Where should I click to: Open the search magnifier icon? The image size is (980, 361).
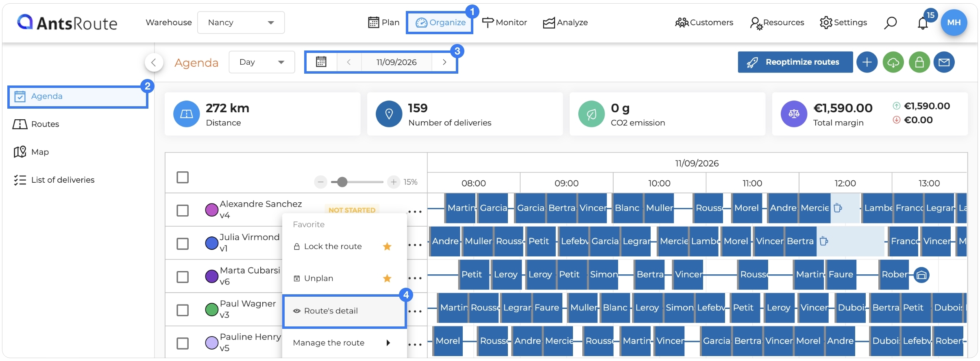coord(890,23)
